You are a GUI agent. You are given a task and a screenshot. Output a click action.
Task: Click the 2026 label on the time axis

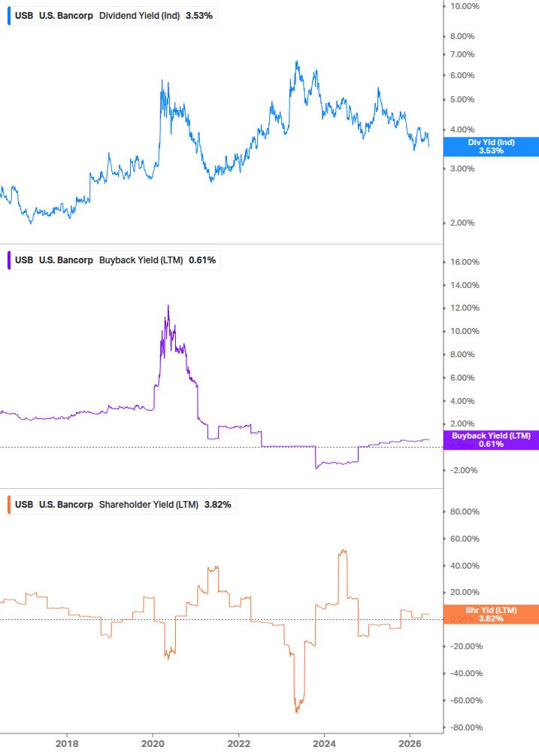(410, 743)
